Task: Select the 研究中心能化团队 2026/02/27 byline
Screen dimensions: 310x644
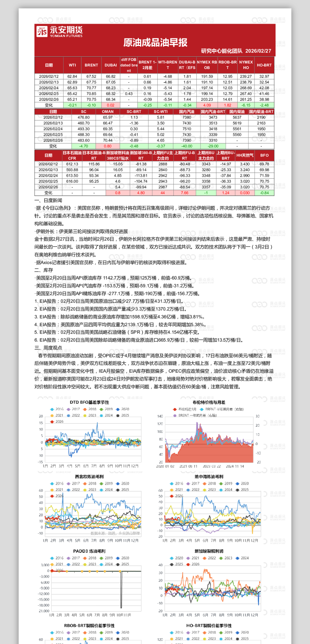Action: click(x=236, y=51)
